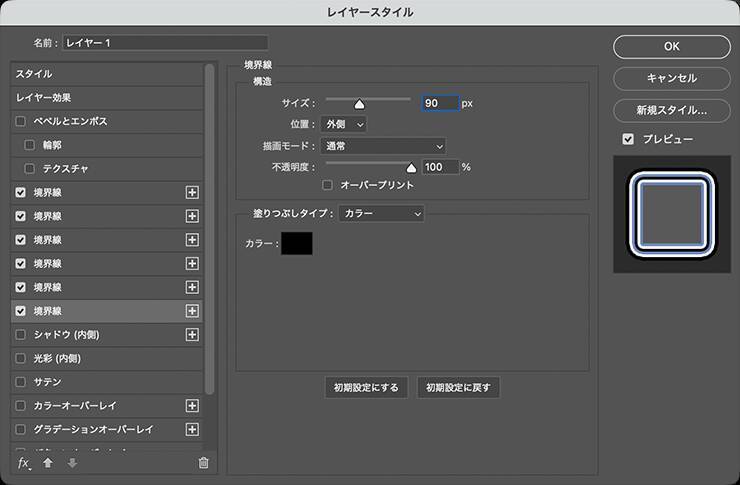The height and width of the screenshot is (485, 740).
Task: Tick the 輪郭 checkbox
Action: (x=29, y=145)
